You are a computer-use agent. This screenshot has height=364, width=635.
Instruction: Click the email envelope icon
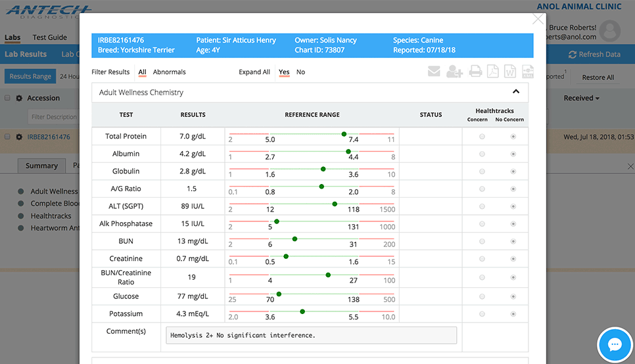tap(434, 72)
